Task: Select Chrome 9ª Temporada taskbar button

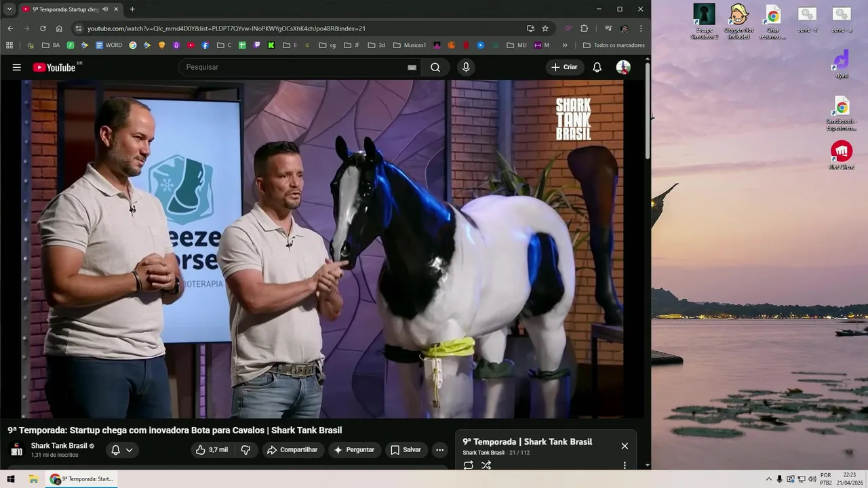Action: pos(82,479)
